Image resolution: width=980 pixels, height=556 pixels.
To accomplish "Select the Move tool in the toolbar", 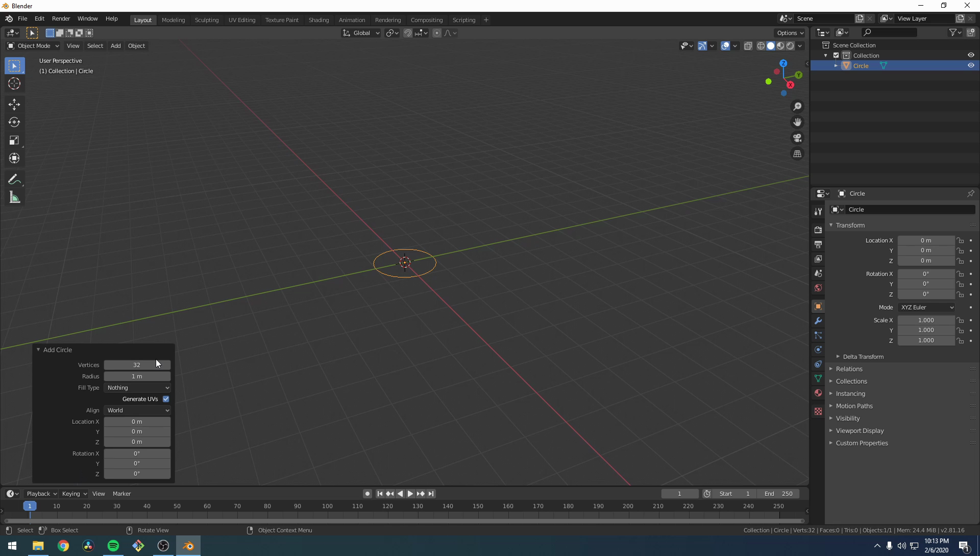I will pos(14,105).
